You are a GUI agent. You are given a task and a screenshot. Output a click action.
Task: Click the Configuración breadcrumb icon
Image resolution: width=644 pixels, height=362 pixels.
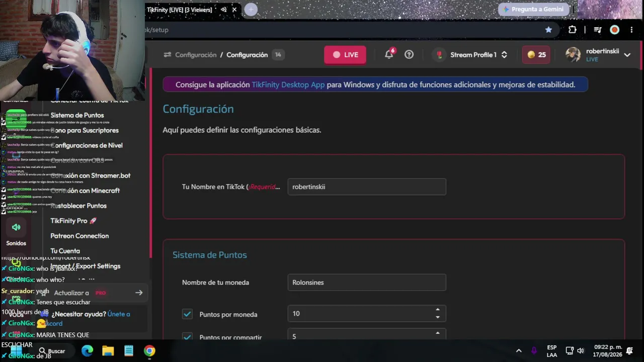coord(168,55)
